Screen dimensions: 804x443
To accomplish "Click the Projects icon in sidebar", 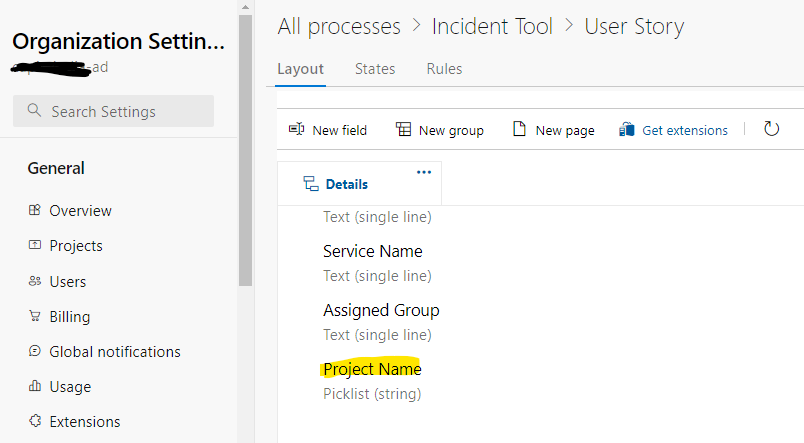I will coord(35,246).
